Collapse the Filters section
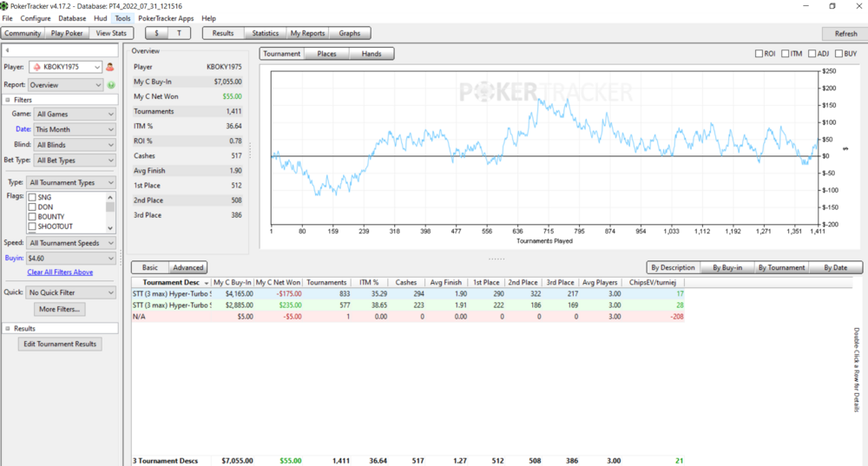The width and height of the screenshot is (868, 466). pos(8,100)
